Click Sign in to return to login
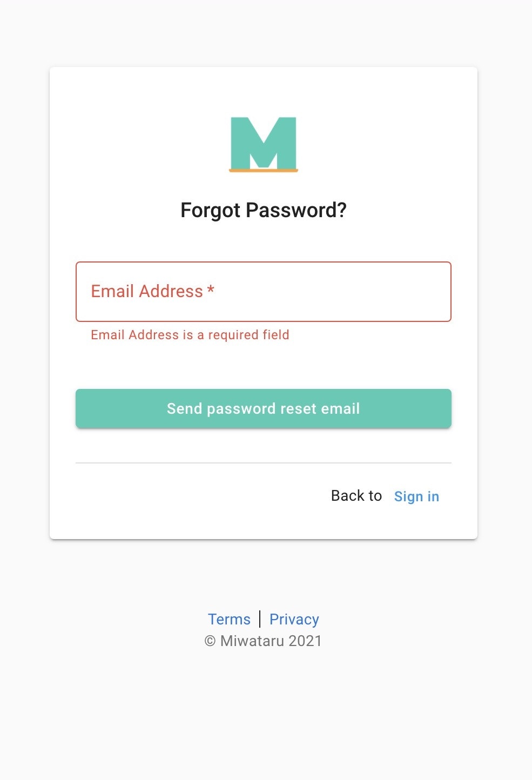The width and height of the screenshot is (532, 780). (x=416, y=496)
